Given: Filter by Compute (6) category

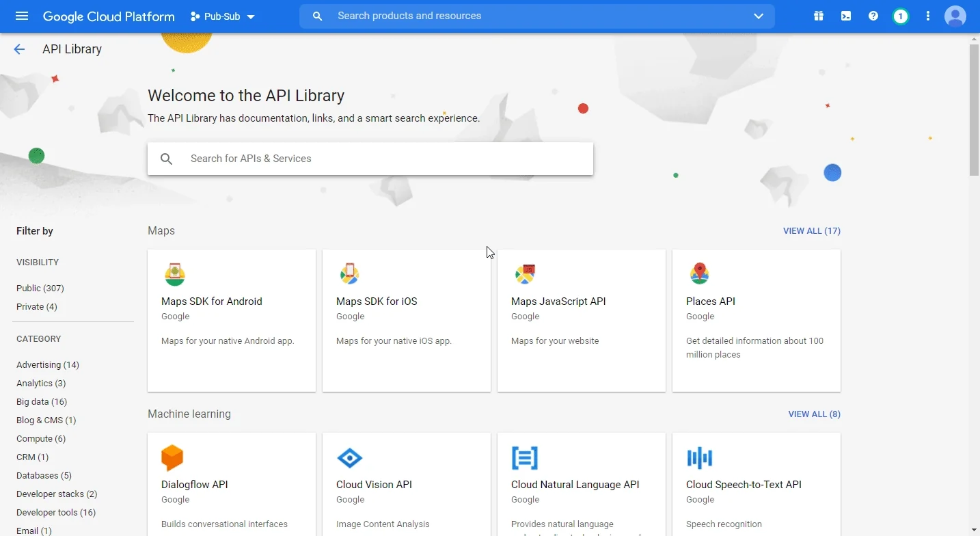Looking at the screenshot, I should tap(41, 438).
